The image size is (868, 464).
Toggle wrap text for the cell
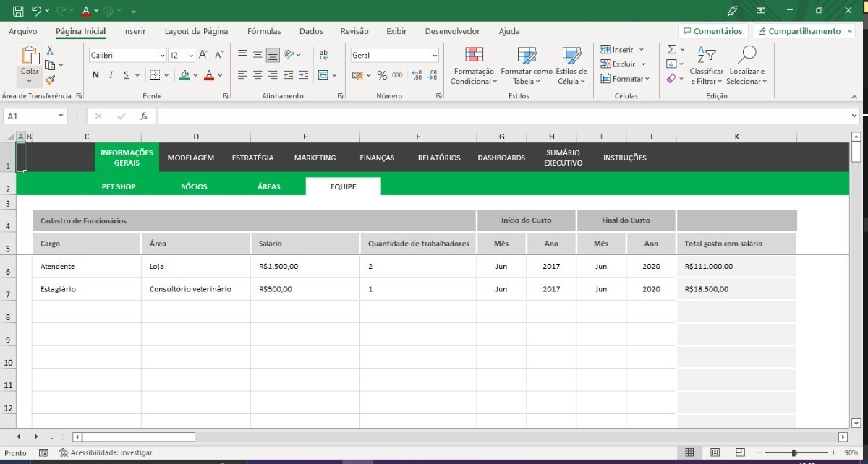point(323,55)
